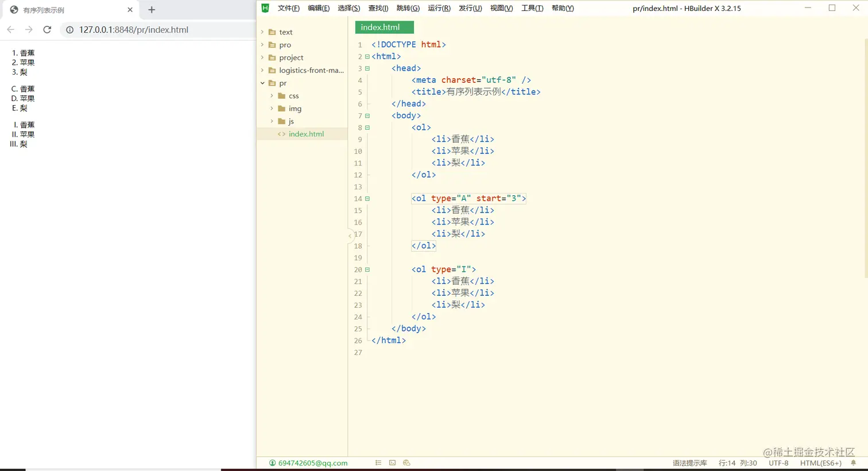Open the 发行(U) menu
Viewport: 868px width, 471px height.
pos(470,8)
